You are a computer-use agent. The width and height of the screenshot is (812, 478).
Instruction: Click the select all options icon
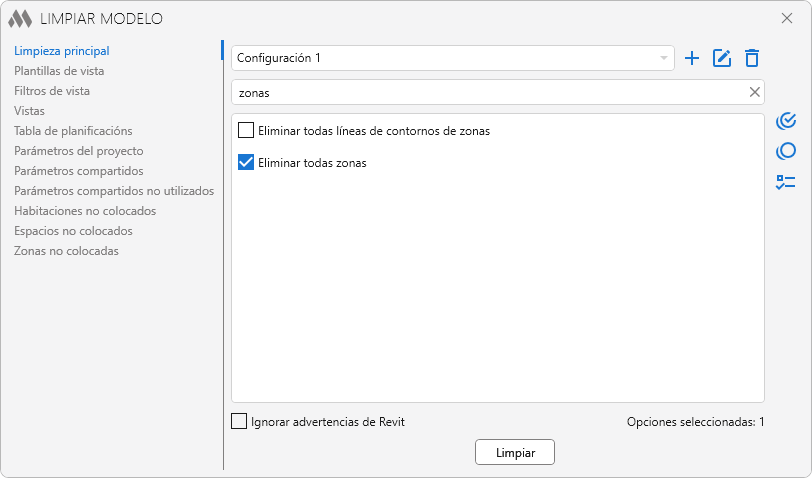tap(786, 121)
